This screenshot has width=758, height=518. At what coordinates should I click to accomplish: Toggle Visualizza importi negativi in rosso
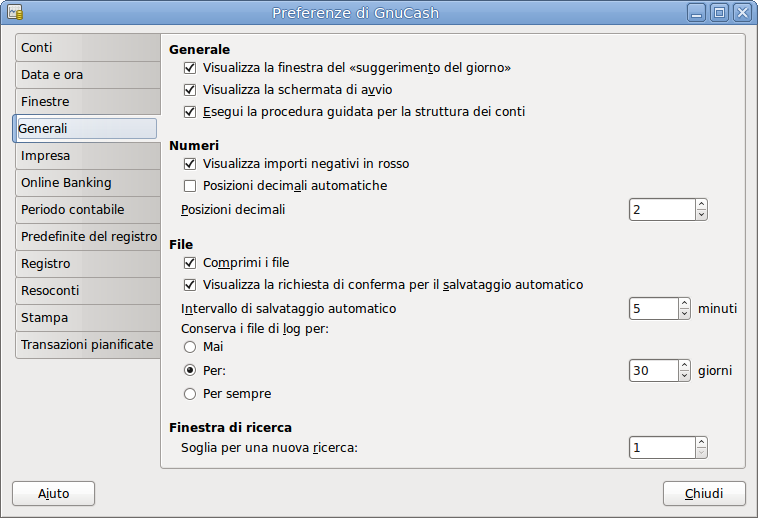tap(190, 164)
